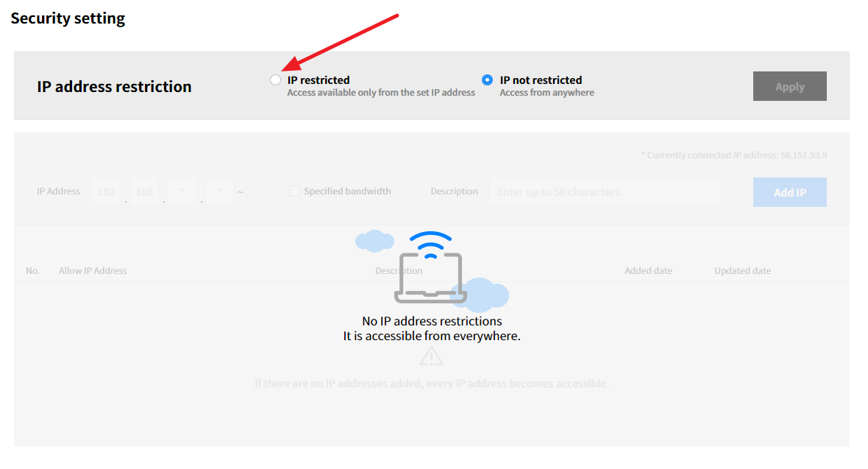Click the Added date column header
Viewport: 868px width, 469px height.
click(648, 270)
